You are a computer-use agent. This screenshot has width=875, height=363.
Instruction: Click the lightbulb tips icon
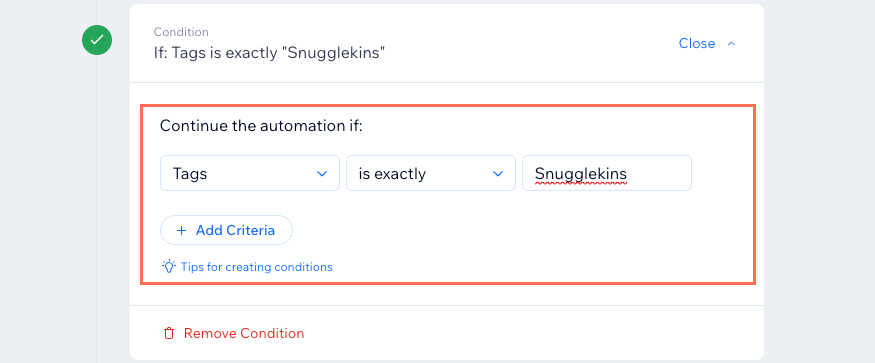(169, 266)
